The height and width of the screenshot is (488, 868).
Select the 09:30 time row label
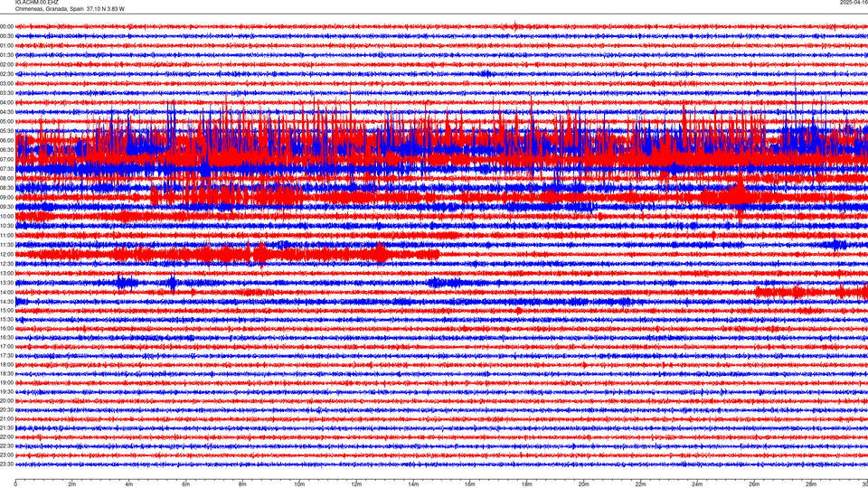click(6, 208)
